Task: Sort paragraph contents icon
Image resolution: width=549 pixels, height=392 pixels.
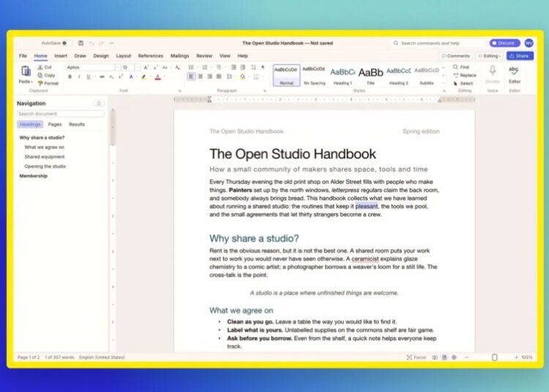Action: [253, 67]
